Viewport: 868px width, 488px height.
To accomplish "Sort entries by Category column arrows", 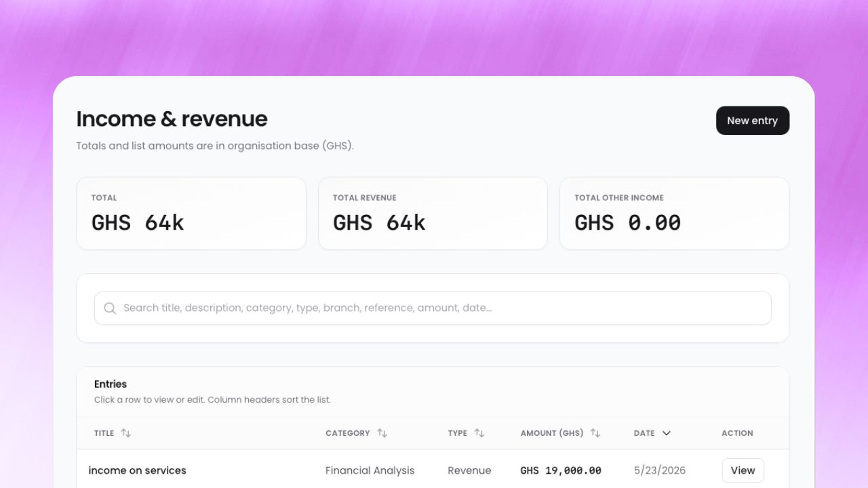I will (382, 433).
